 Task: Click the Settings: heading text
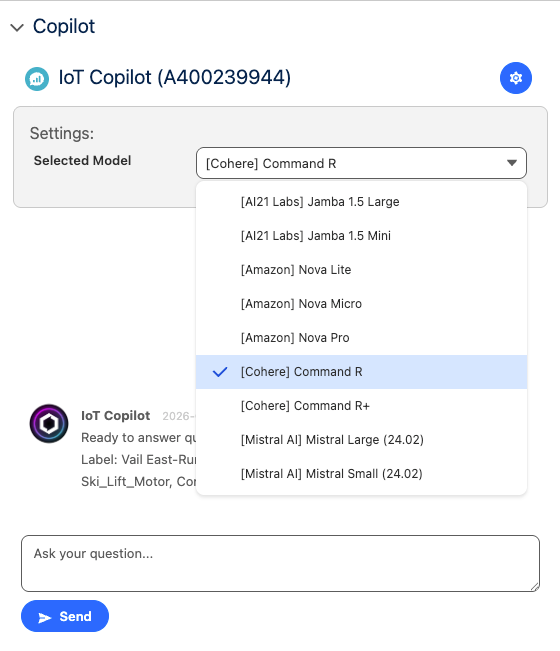[62, 134]
